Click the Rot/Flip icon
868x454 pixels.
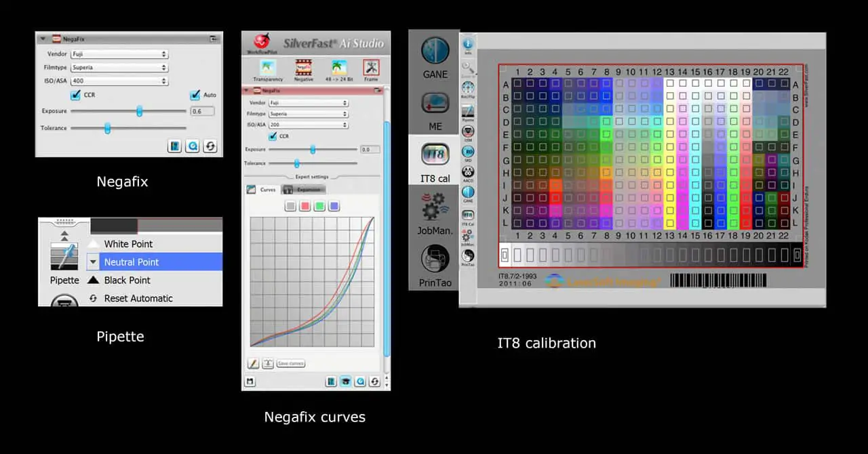pos(468,87)
